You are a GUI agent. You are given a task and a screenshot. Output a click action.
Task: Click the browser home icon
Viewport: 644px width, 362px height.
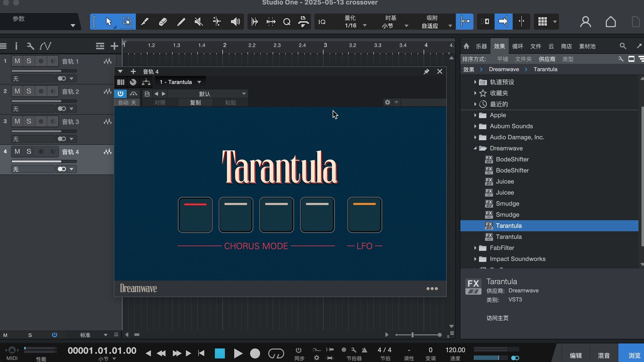[x=466, y=46]
